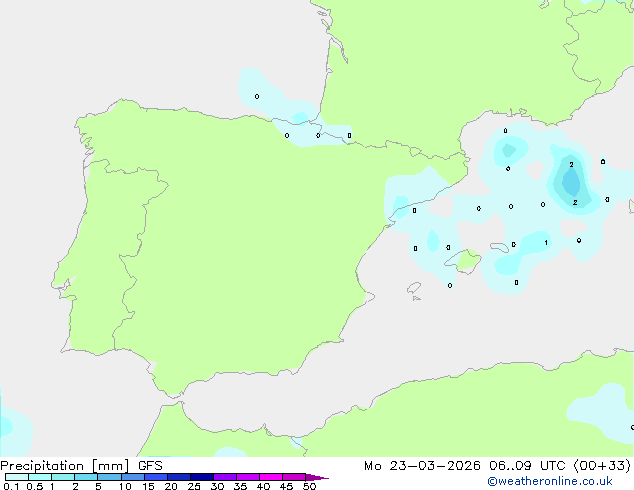Click the 0.1–0.5 mm legend swatch

17,477
